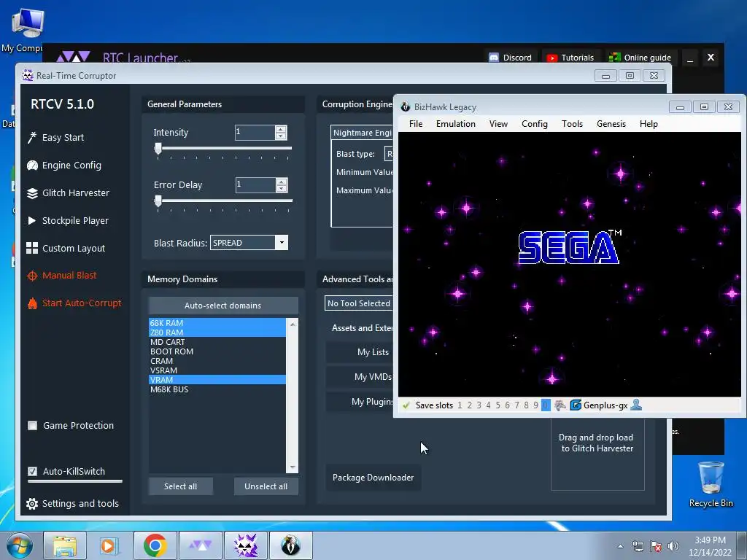747x560 pixels.
Task: Open the File menu in BizHawk
Action: point(415,124)
